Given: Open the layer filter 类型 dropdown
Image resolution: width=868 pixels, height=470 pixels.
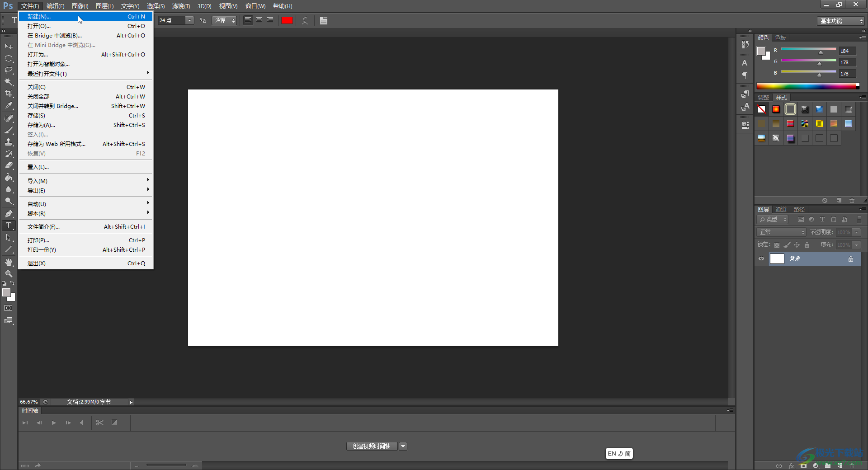Looking at the screenshot, I should (x=773, y=220).
